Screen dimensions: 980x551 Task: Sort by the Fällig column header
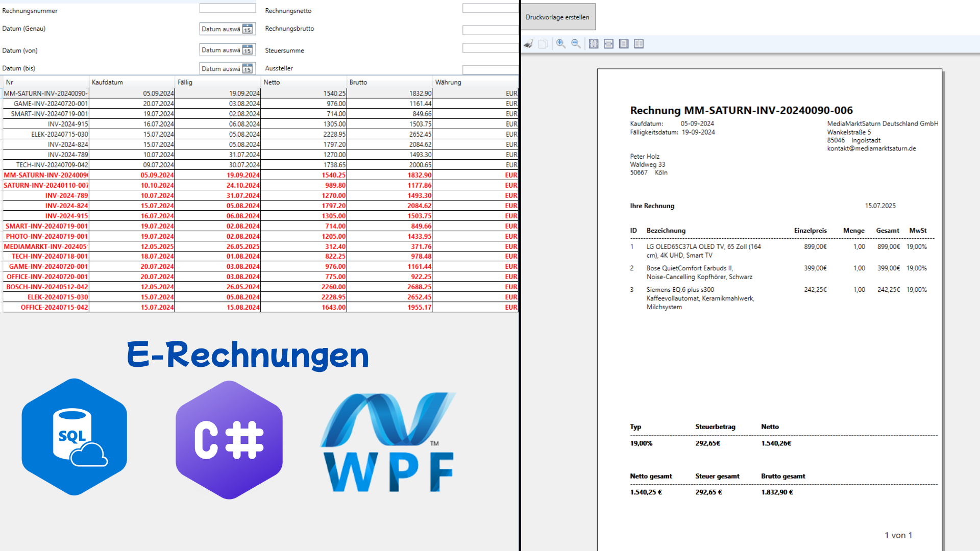click(x=217, y=82)
